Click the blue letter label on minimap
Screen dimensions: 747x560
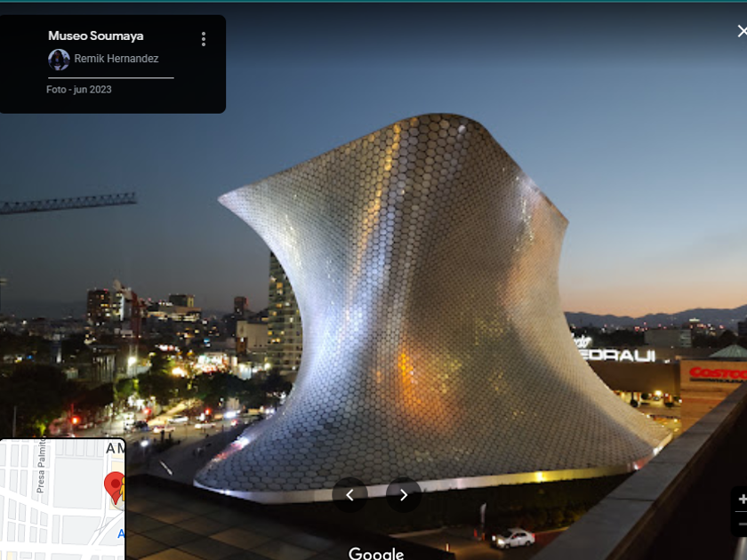tap(121, 534)
